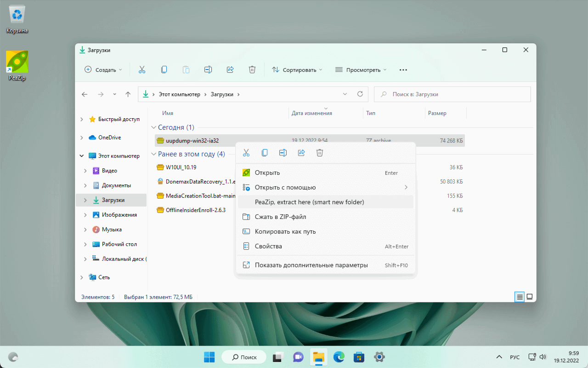
Task: Switch to details list view
Action: pos(520,297)
